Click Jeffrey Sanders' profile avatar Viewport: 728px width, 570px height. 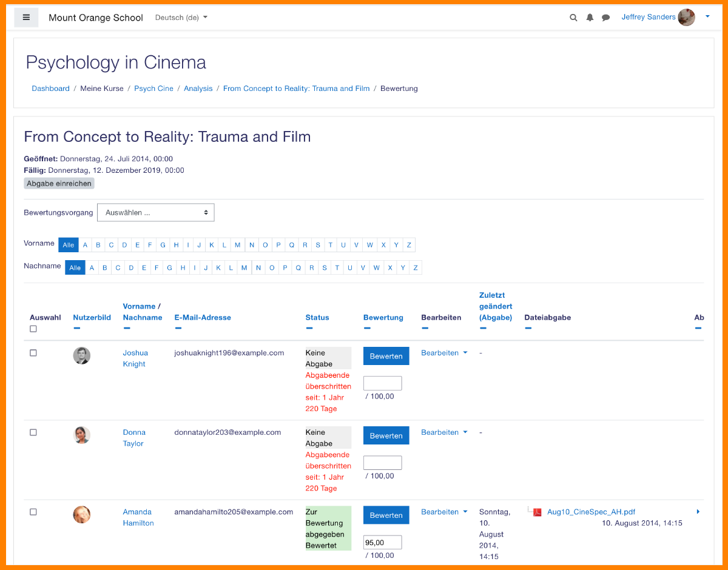[x=686, y=18]
